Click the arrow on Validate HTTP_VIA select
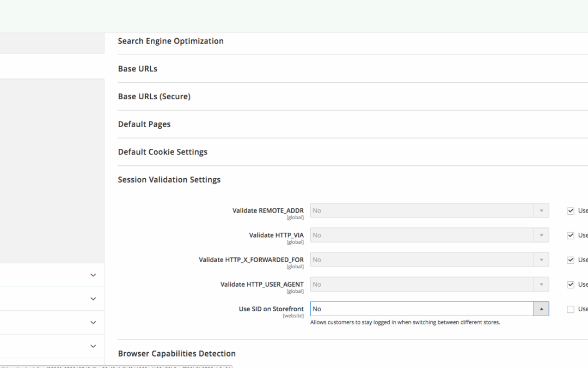This screenshot has height=368, width=588. point(541,236)
